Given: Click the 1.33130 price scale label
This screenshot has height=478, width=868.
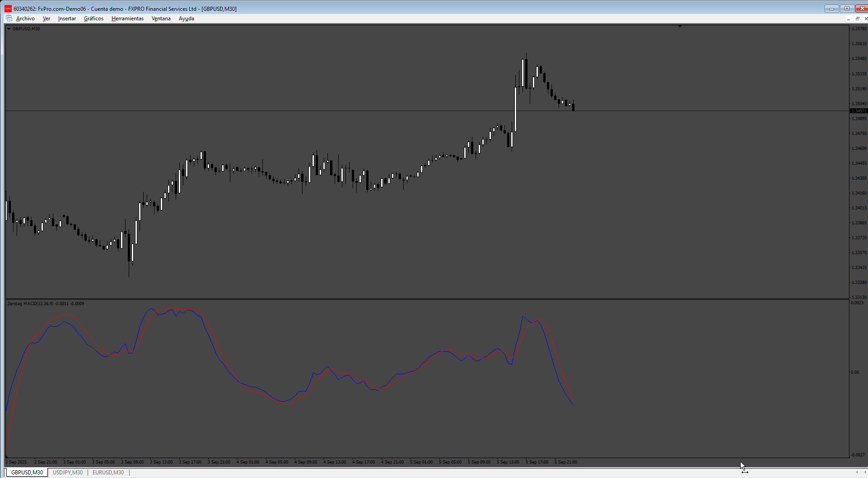Looking at the screenshot, I should (859, 297).
